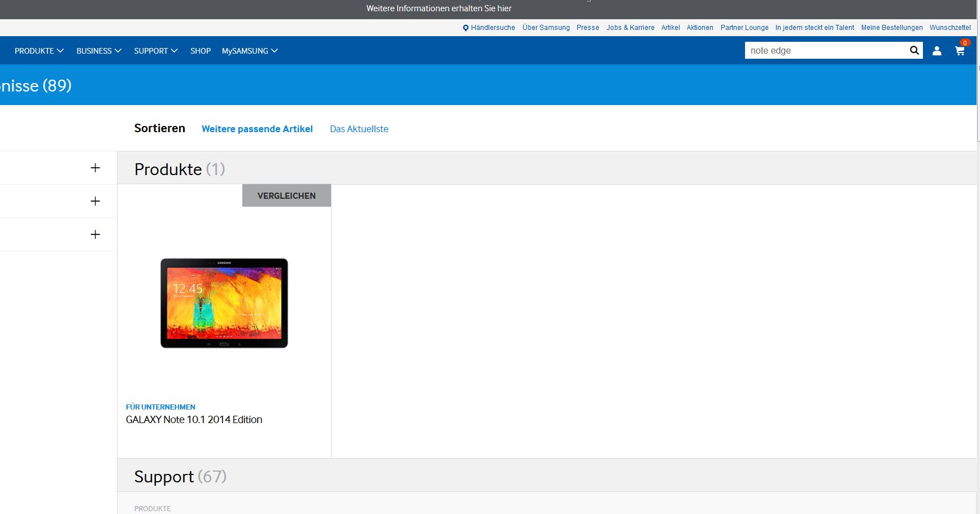Sort by Weitere passende Artikel
This screenshot has height=514, width=980.
click(257, 129)
